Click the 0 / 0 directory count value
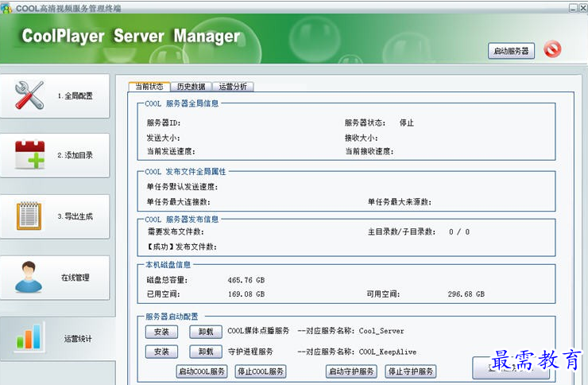Screen dimensions: 588x385 (x=459, y=232)
